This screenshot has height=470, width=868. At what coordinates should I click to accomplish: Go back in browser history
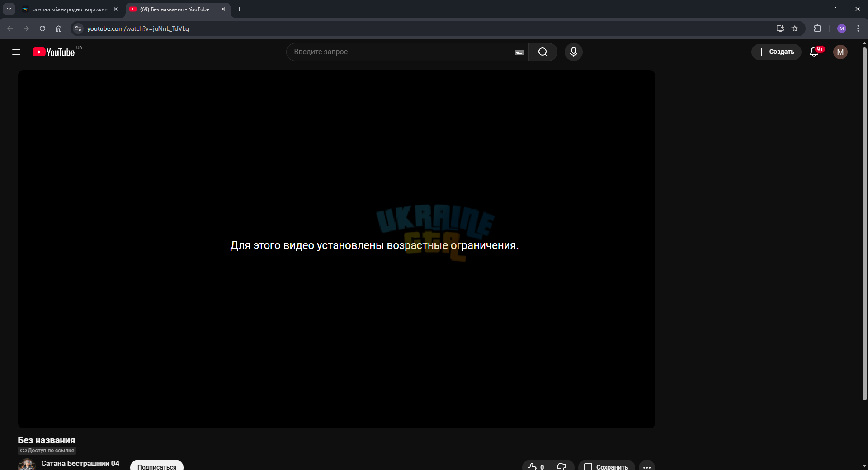coord(10,28)
